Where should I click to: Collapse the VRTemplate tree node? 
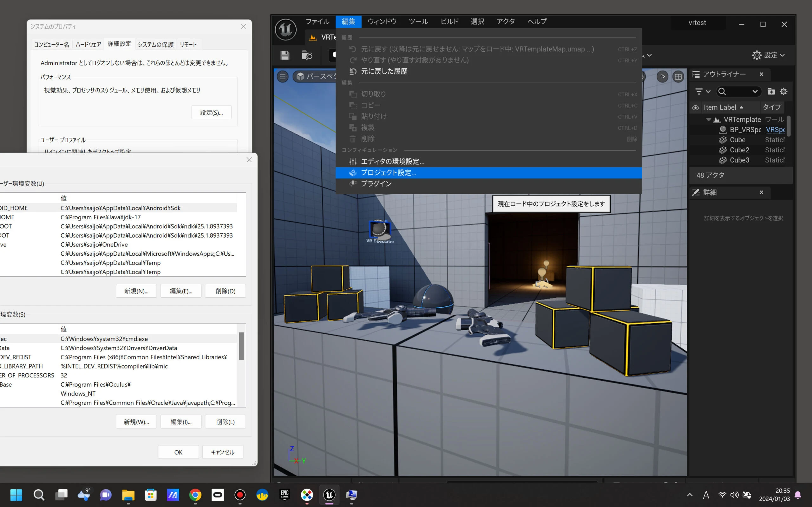(x=708, y=120)
